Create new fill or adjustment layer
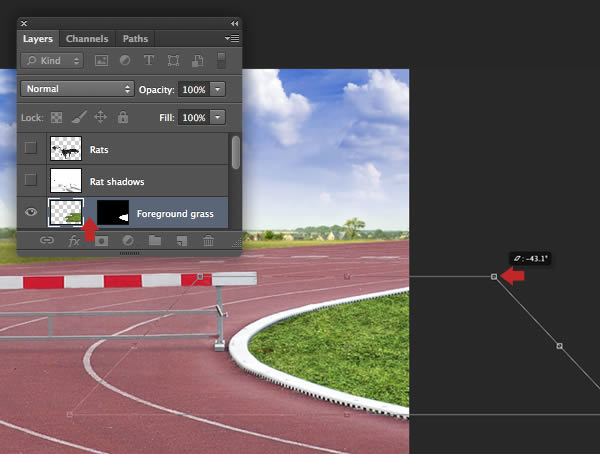This screenshot has height=454, width=600. tap(128, 241)
